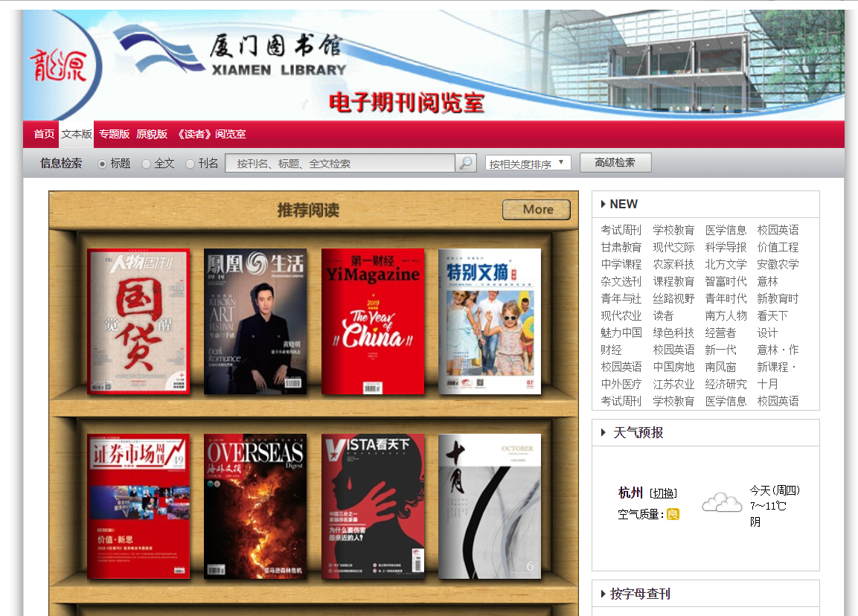Click the 龙源 logo
The width and height of the screenshot is (858, 616).
pyautogui.click(x=58, y=65)
